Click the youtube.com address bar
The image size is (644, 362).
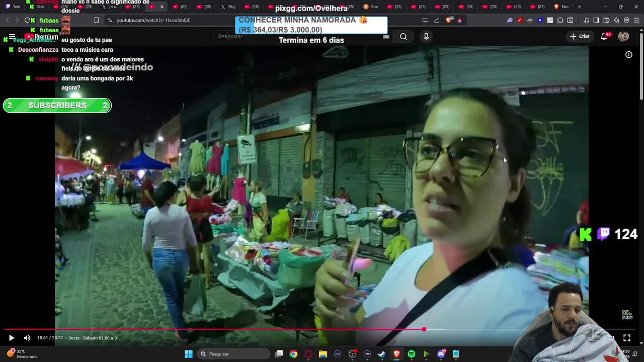(x=262, y=20)
